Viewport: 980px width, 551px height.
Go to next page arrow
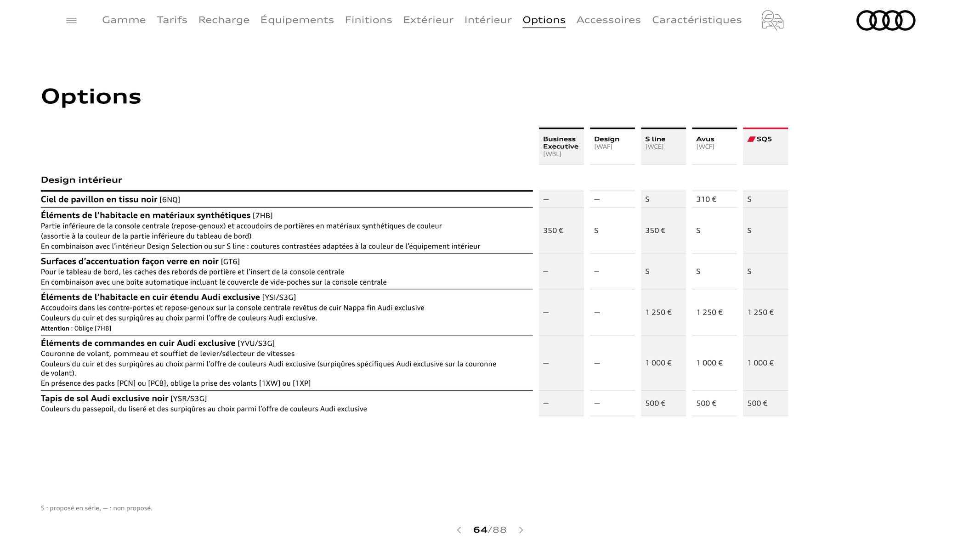(x=521, y=530)
